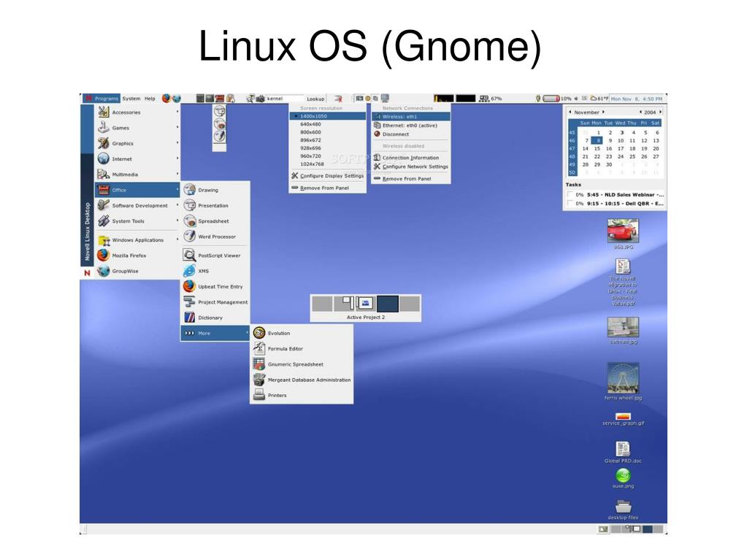
Task: Click the monitor display applet icon in top panel
Action: coord(385,98)
